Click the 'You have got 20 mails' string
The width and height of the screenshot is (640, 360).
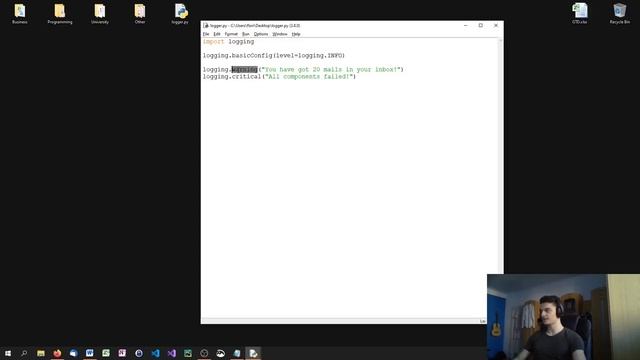coord(331,69)
